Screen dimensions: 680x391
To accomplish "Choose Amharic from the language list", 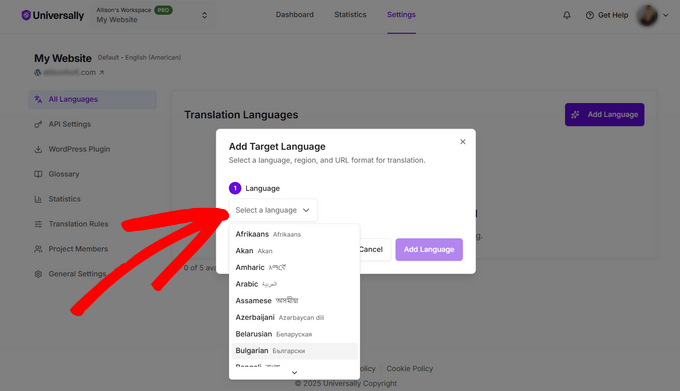I will [294, 267].
